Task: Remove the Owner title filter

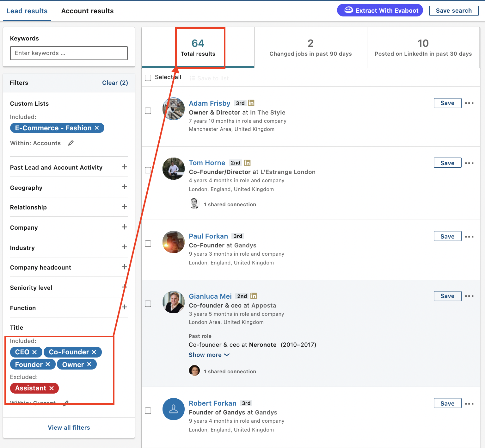Action: click(89, 364)
